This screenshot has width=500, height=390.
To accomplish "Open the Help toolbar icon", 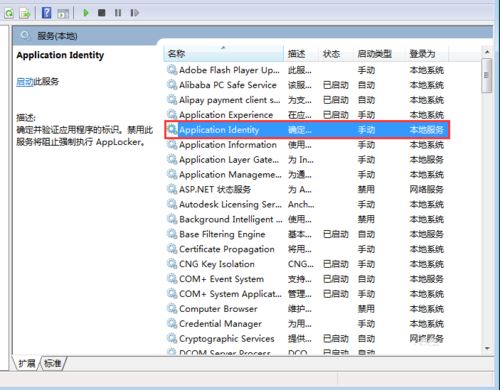I will (46, 13).
